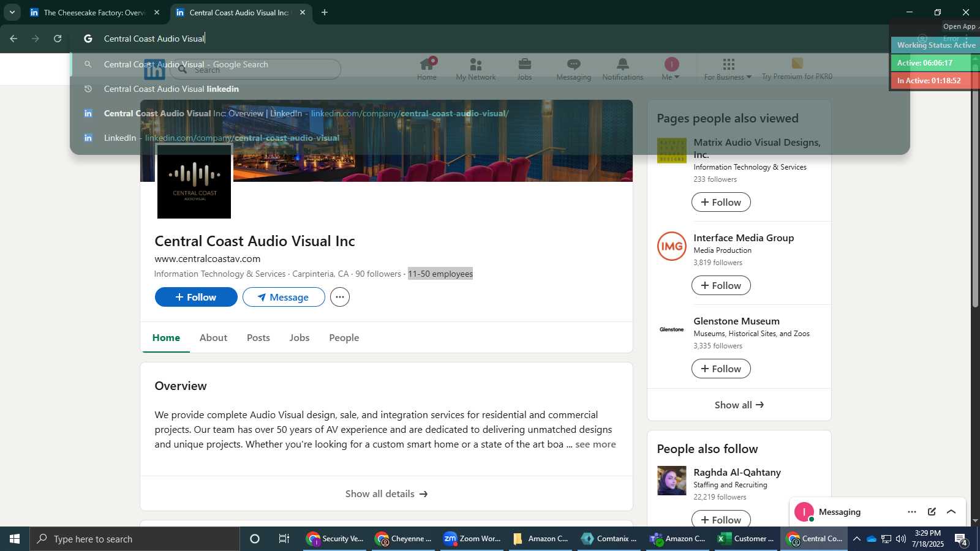Viewport: 980px width, 551px height.
Task: Choose 'Central Coast Audio Visual linkedin' suggestion
Action: [x=490, y=89]
